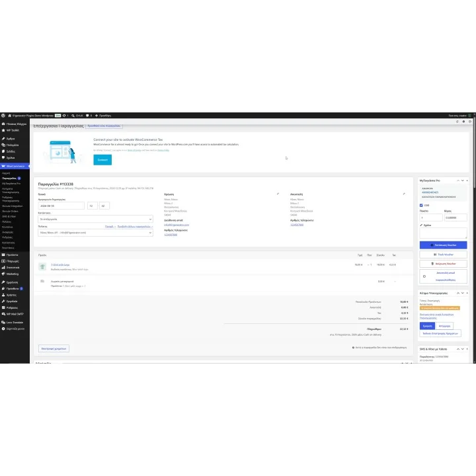Click the product thumbnail in order items
476x476 pixels.
click(x=42, y=266)
